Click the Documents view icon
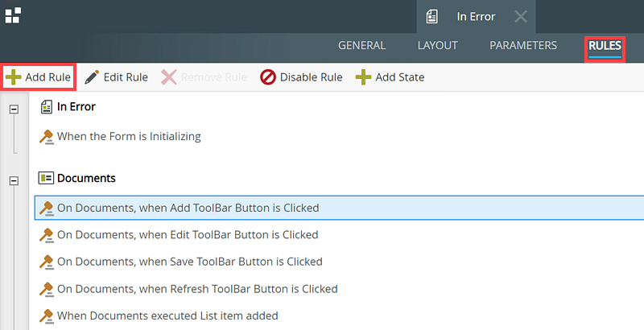 46,178
